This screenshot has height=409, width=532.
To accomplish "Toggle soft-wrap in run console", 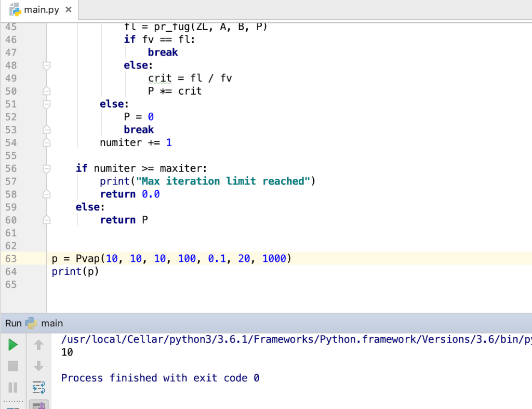I will point(38,387).
